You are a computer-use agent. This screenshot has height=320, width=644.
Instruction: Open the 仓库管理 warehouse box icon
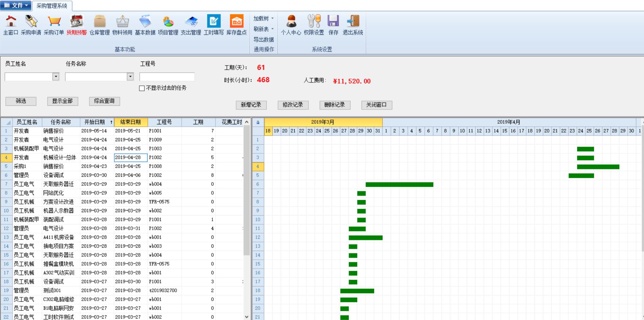point(99,22)
